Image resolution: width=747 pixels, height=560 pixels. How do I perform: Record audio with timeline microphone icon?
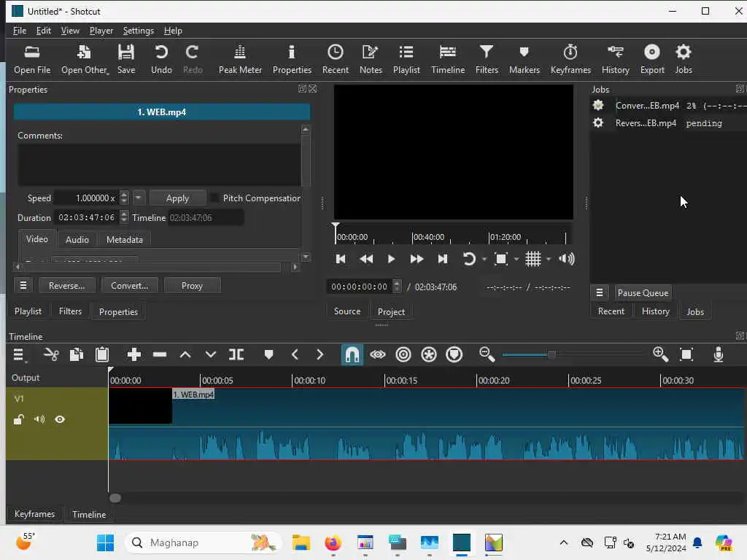click(x=719, y=355)
